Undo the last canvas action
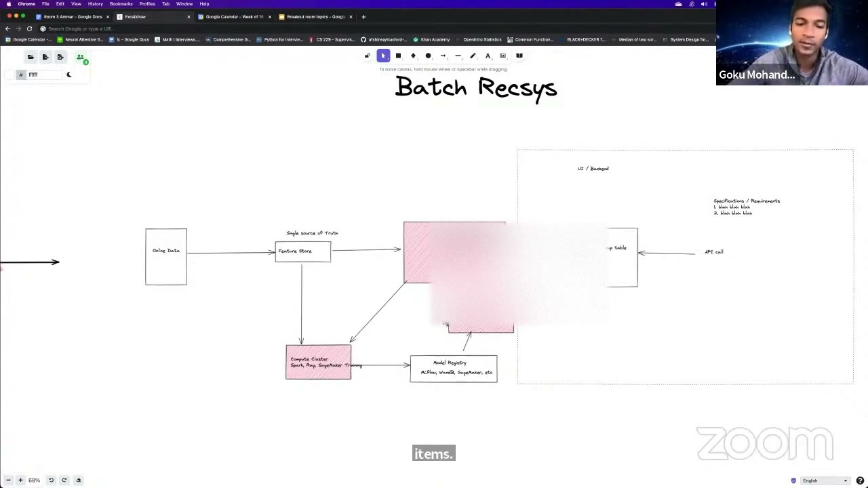 51,480
